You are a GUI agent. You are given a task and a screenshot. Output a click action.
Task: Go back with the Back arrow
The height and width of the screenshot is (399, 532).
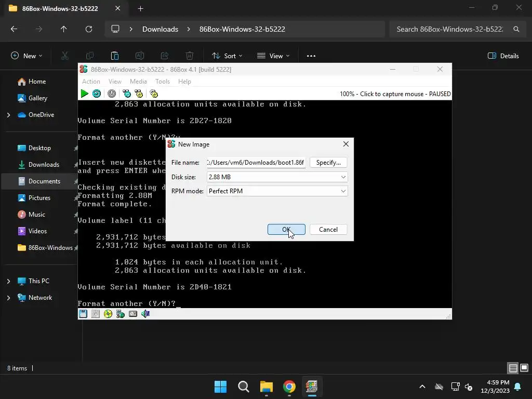pyautogui.click(x=14, y=29)
